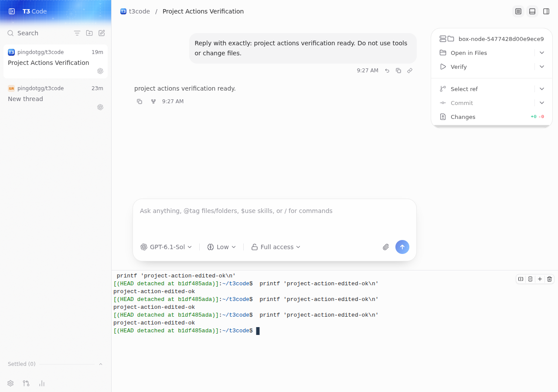Screen dimensions: 558x392
Task: Fork the thread from the assistant reply
Action: coord(153,101)
